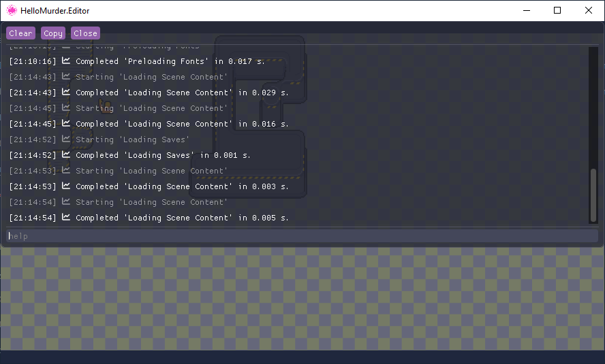Click the console log vertical scrollbar thumb
The image size is (605, 364).
593,195
